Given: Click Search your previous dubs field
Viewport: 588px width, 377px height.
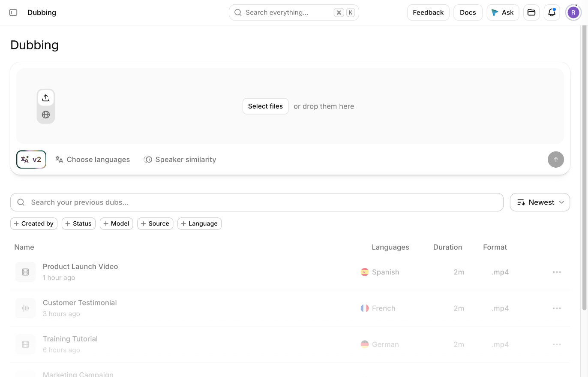Looking at the screenshot, I should pos(257,202).
